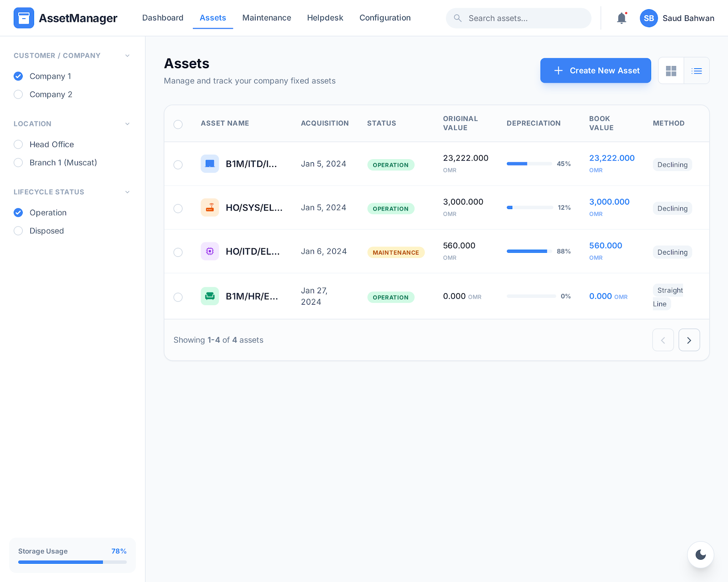Uncheck the Company 1 filter

click(x=18, y=76)
